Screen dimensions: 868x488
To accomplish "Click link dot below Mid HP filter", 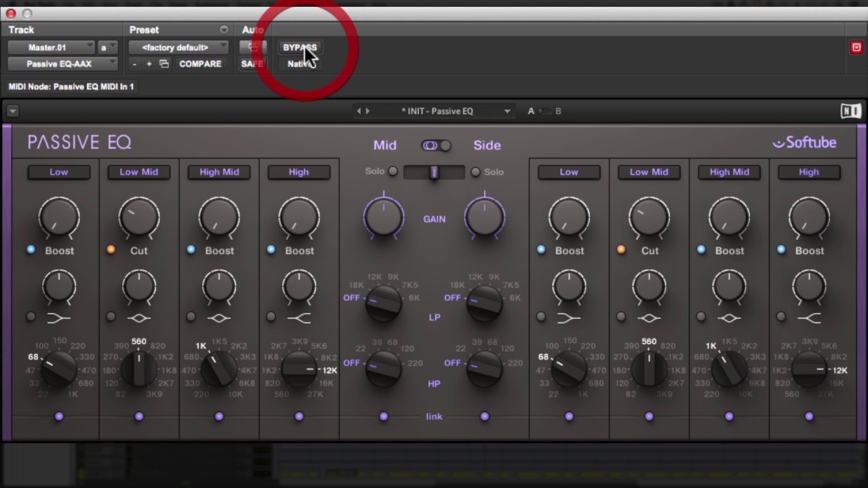I will pos(384,416).
